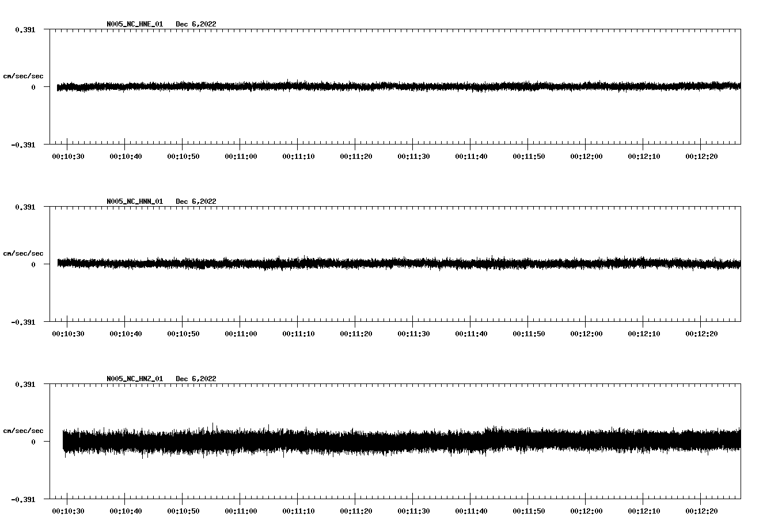Image resolution: width=782 pixels, height=532 pixels.
Task: Click the 00:12:20 time label under HNN plot
Action: click(701, 334)
